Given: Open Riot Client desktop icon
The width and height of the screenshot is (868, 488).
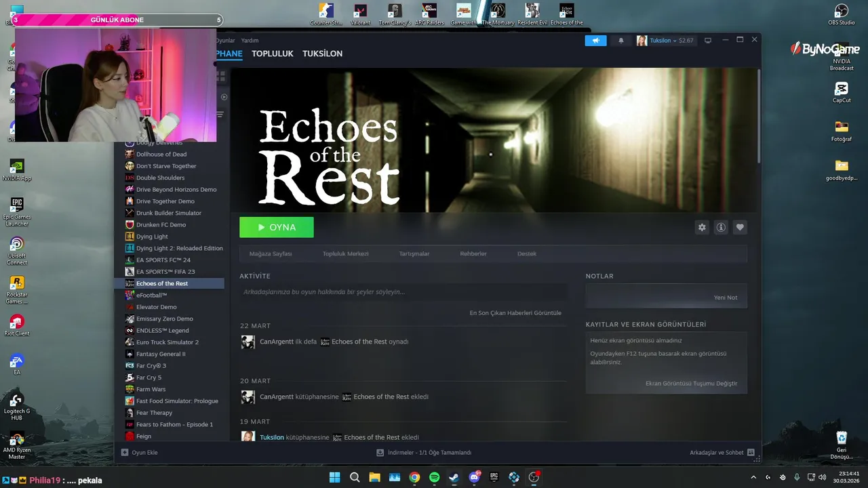Looking at the screenshot, I should [x=17, y=325].
